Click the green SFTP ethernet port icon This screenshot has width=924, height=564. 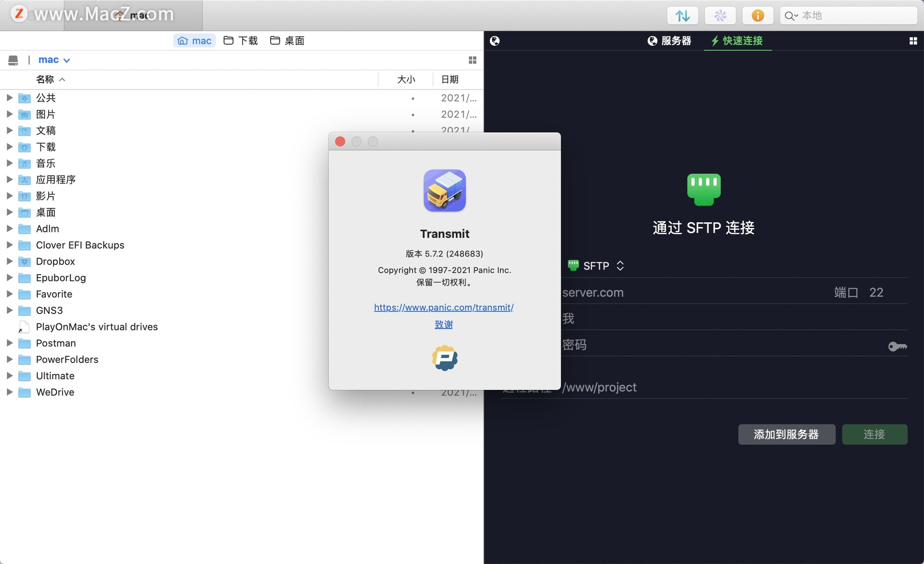click(704, 190)
